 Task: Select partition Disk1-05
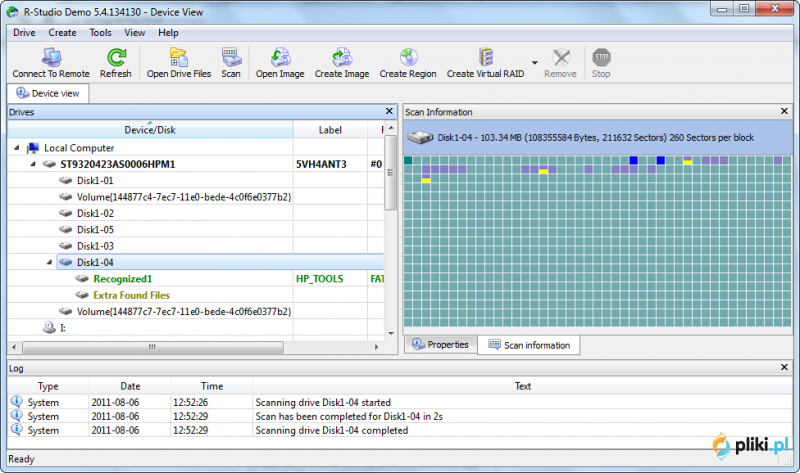click(x=95, y=230)
